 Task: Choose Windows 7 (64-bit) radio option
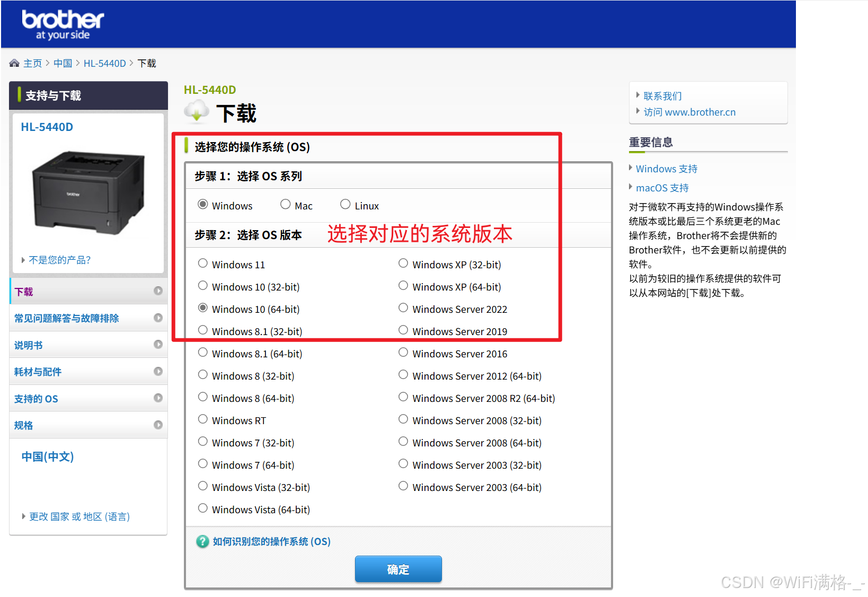pyautogui.click(x=202, y=463)
